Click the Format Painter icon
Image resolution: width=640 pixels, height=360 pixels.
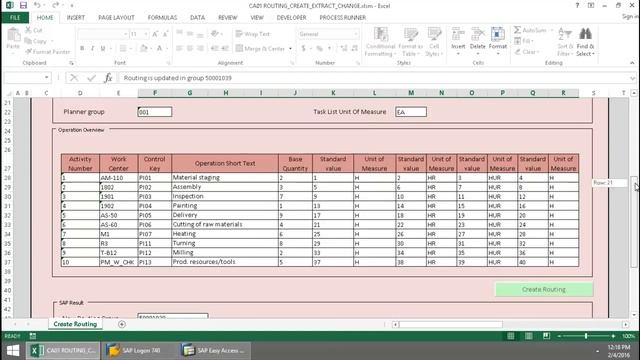tap(28, 52)
